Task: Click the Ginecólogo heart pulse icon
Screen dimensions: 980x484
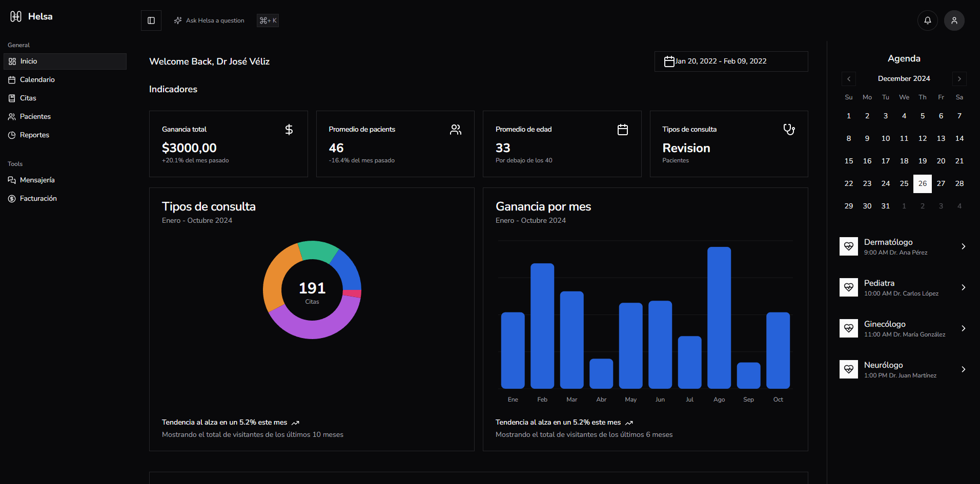Action: [849, 328]
